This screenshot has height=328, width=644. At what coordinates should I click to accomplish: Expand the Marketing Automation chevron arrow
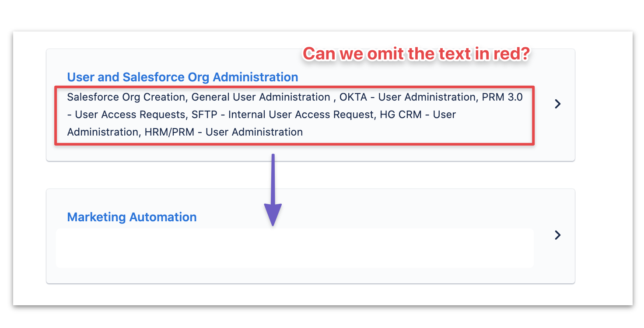557,235
